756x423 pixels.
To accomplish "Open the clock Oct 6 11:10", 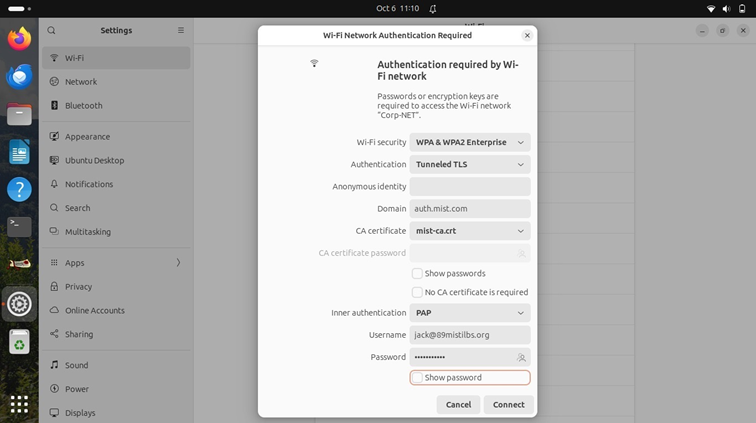I will pos(398,9).
